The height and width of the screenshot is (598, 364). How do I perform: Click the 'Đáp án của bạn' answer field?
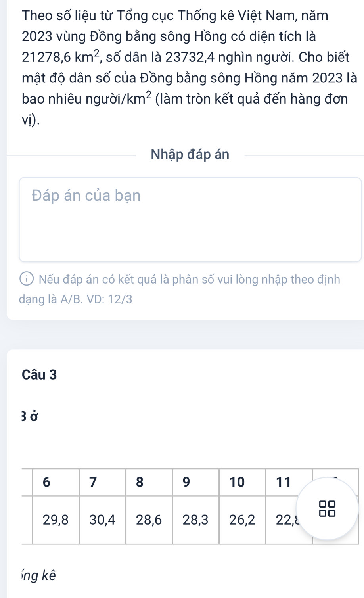[190, 219]
